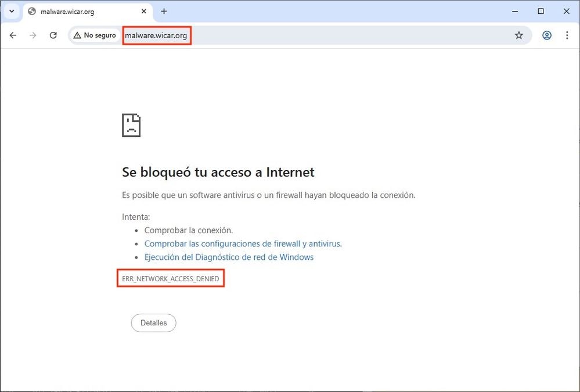This screenshot has width=580, height=392.
Task: Open 'Comprobar las configuraciones de firewall y antivirus' link
Action: (243, 244)
